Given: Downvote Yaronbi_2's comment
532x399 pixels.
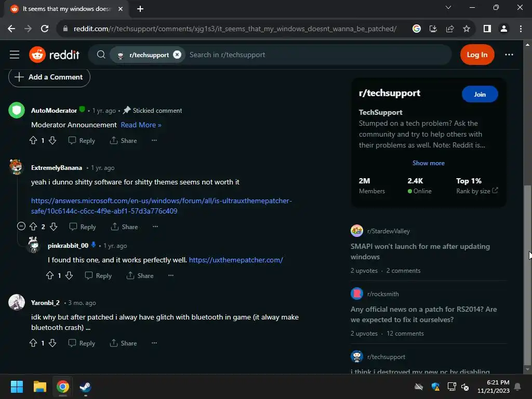Looking at the screenshot, I should point(52,343).
